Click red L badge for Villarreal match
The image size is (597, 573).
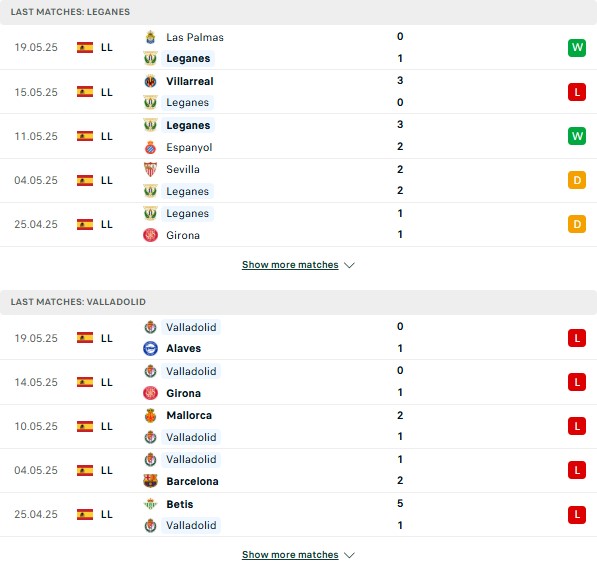click(x=577, y=92)
